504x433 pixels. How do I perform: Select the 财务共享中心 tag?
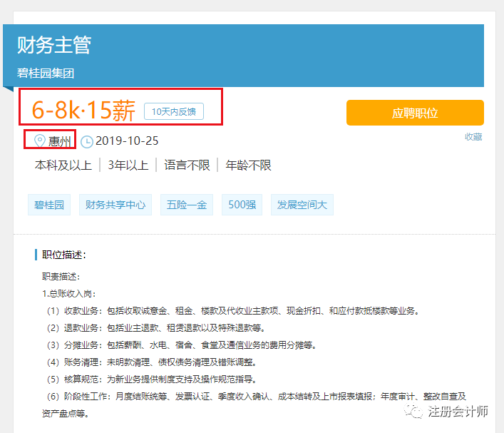click(115, 205)
